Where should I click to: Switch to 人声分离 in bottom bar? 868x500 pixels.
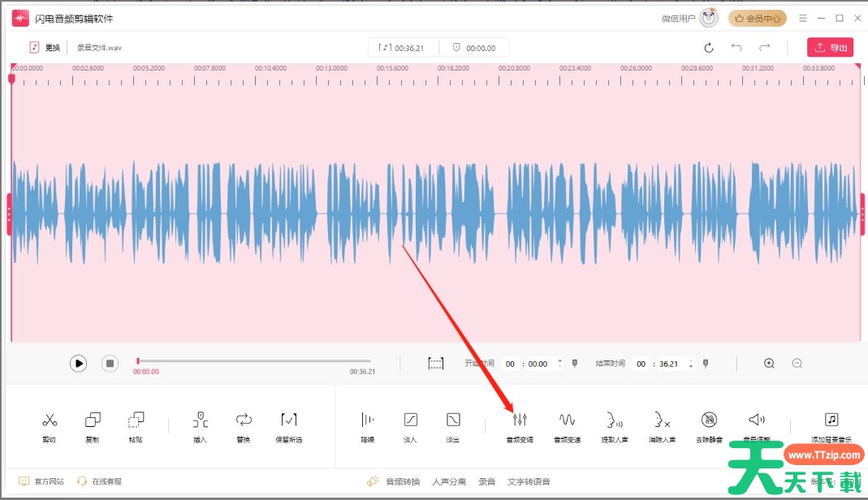pos(449,481)
